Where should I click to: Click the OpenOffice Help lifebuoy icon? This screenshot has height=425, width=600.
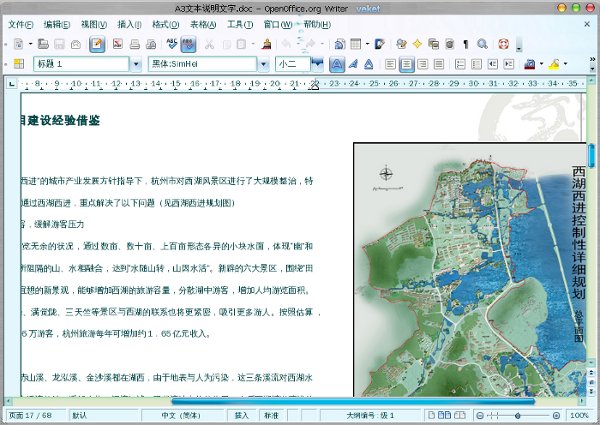pos(504,44)
